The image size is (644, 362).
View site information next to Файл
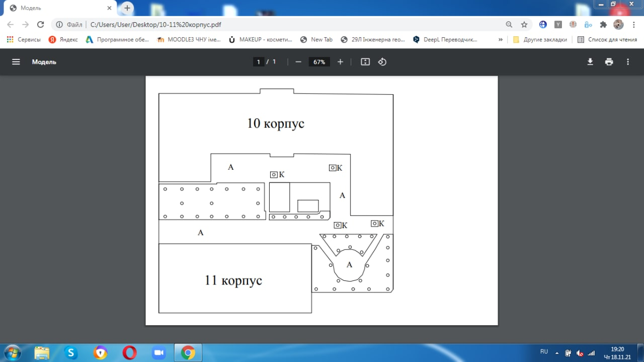[59, 24]
